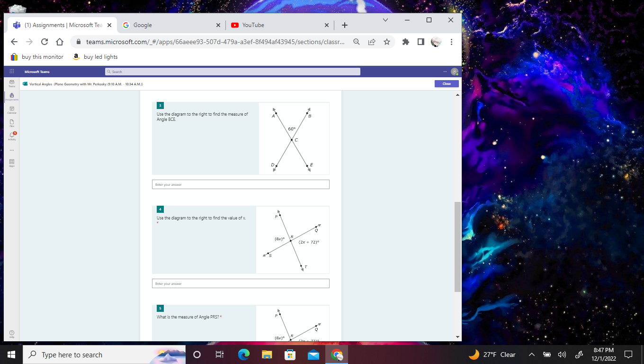Toggle the browser side panel
The image size is (644, 364).
(420, 42)
